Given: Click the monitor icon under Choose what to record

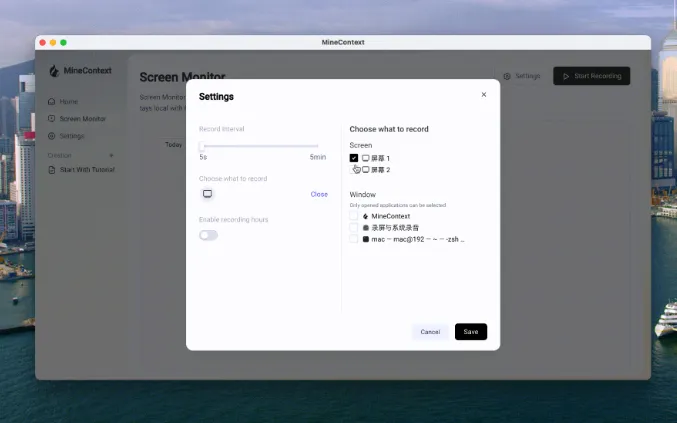Looking at the screenshot, I should (207, 194).
